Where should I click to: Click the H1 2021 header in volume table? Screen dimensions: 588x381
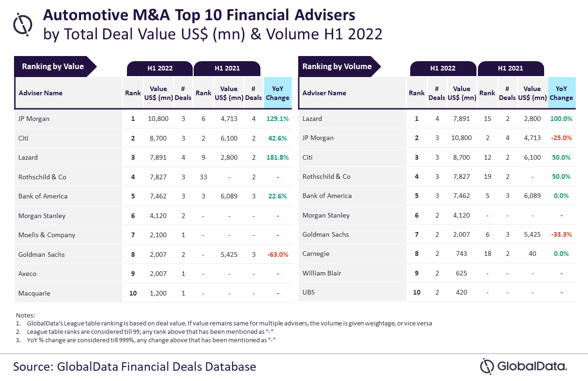point(510,68)
